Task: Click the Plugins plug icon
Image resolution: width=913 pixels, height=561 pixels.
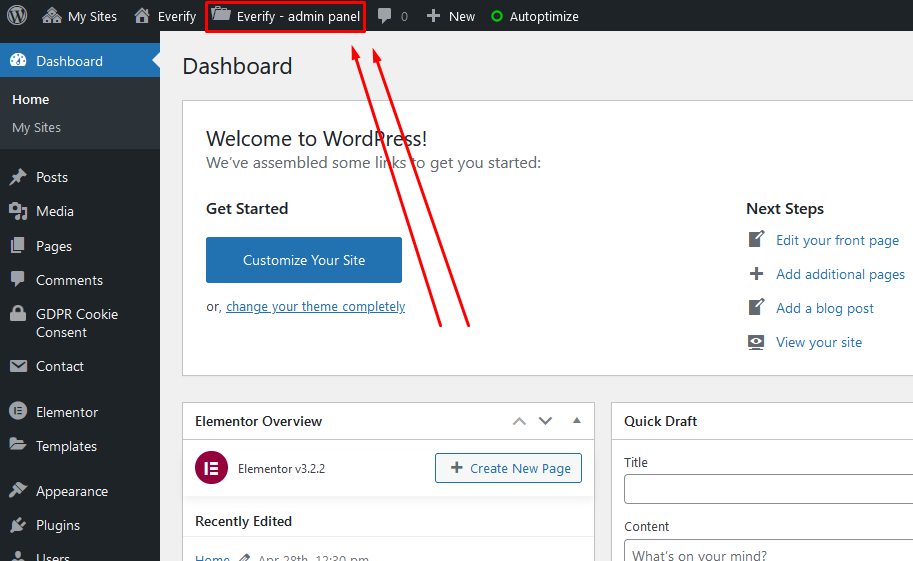Action: coord(18,525)
